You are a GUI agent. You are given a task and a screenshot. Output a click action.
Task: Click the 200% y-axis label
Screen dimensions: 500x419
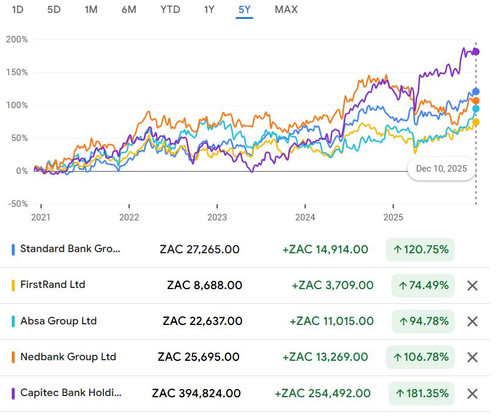17,39
